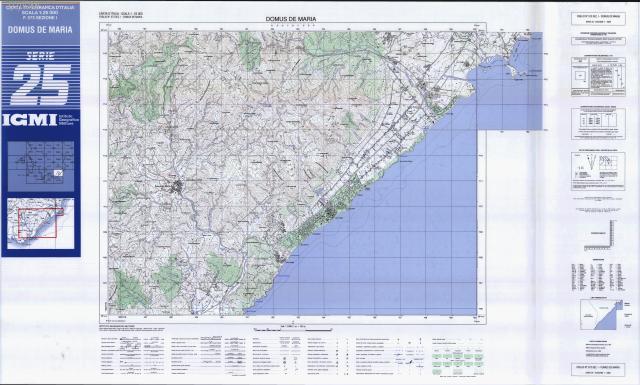Open the small coastline inset diagram at right
640x385 pixels.
click(x=602, y=314)
